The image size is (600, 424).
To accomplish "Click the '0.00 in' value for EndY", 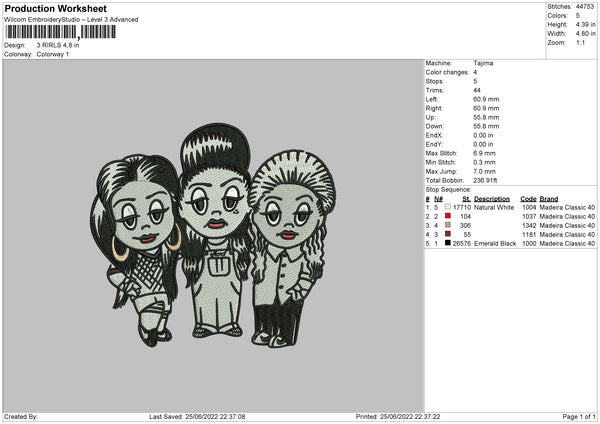I will (483, 144).
